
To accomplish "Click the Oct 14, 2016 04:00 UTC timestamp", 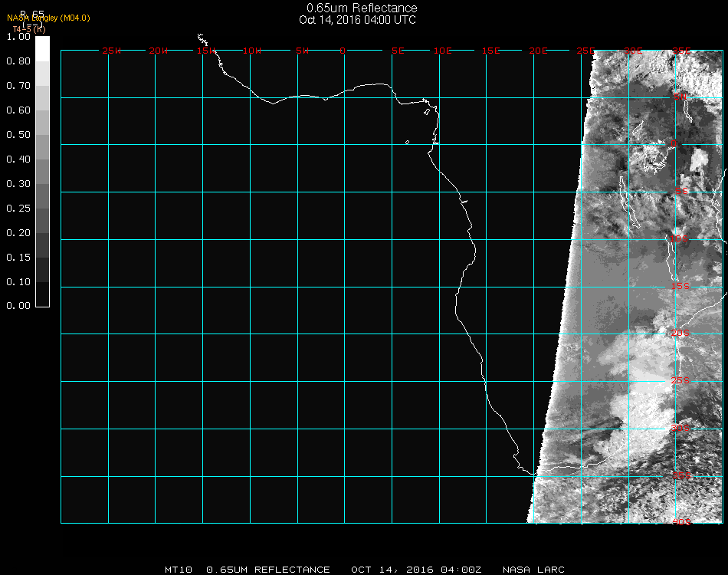I will tap(357, 20).
